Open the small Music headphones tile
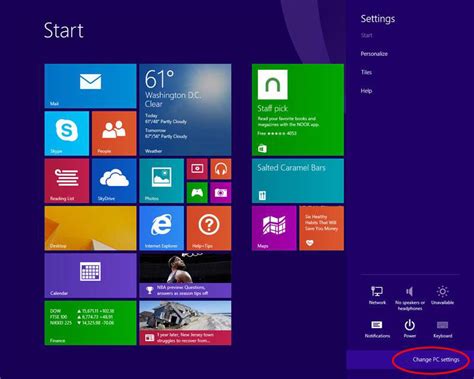The height and width of the screenshot is (379, 474). 221,169
